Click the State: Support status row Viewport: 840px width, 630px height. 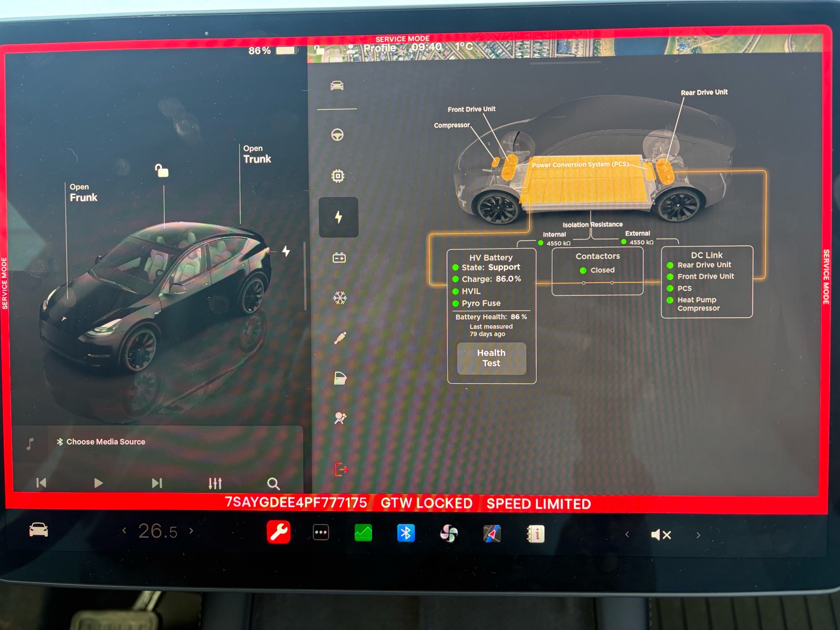486,267
